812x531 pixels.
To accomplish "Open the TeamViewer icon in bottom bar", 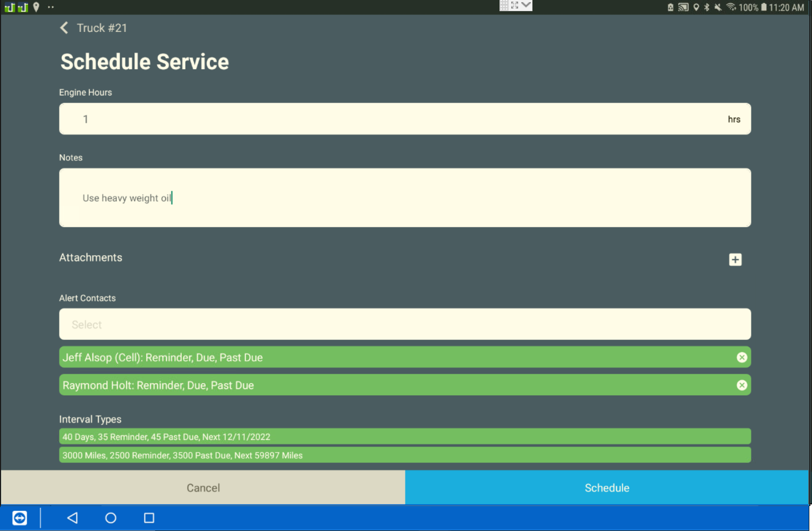I will [20, 518].
